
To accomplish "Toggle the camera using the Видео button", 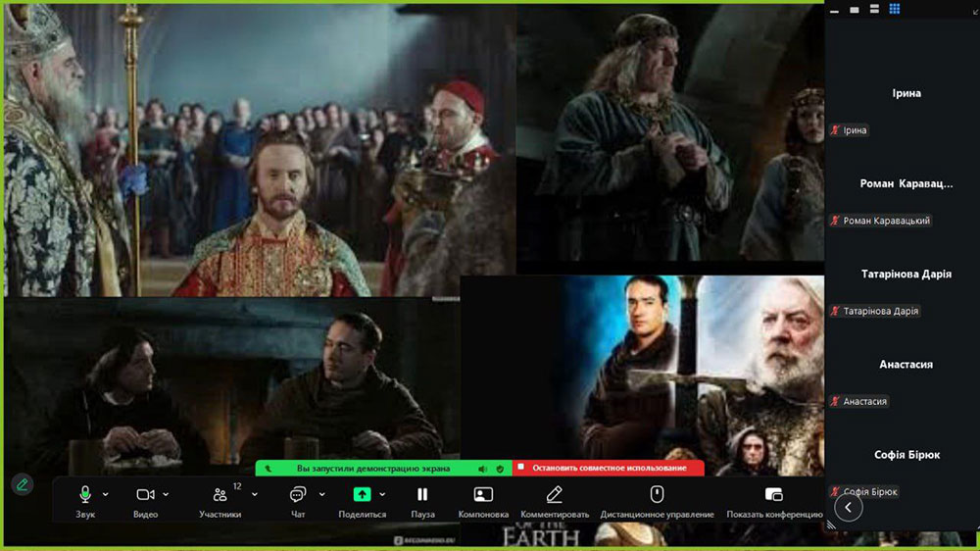I will [x=146, y=495].
